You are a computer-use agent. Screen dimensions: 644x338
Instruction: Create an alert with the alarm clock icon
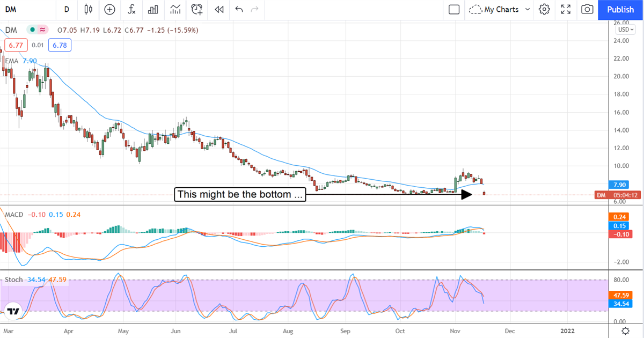[x=197, y=9]
